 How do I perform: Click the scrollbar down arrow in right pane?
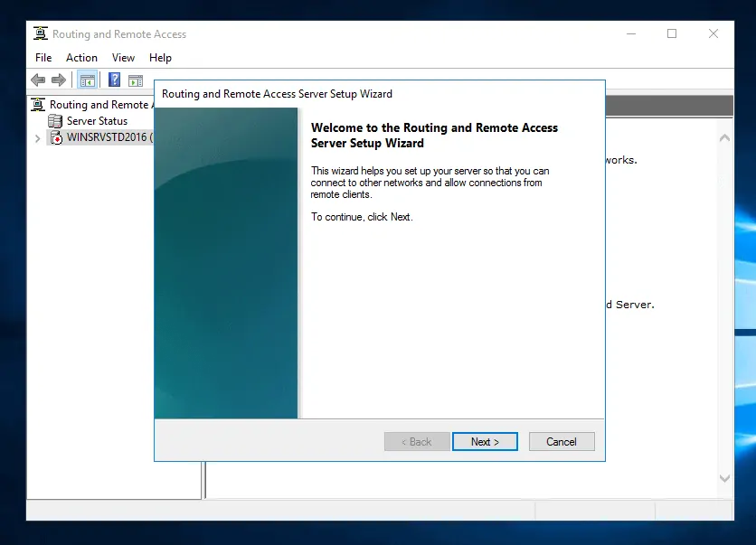pyautogui.click(x=724, y=478)
